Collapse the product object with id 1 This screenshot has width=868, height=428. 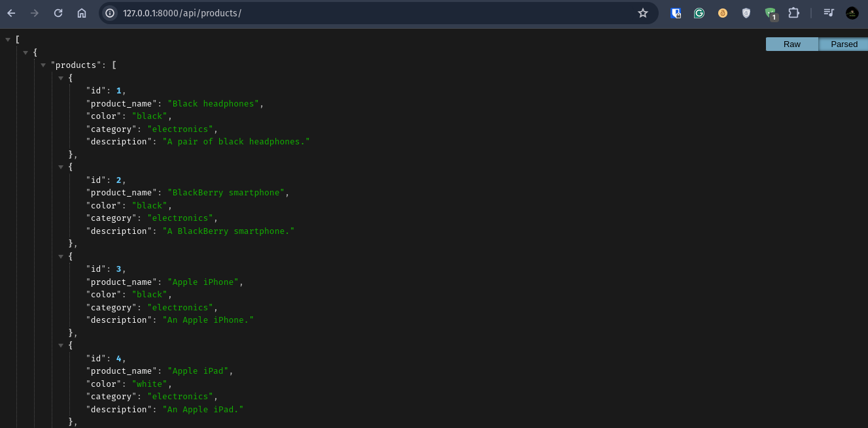point(61,78)
